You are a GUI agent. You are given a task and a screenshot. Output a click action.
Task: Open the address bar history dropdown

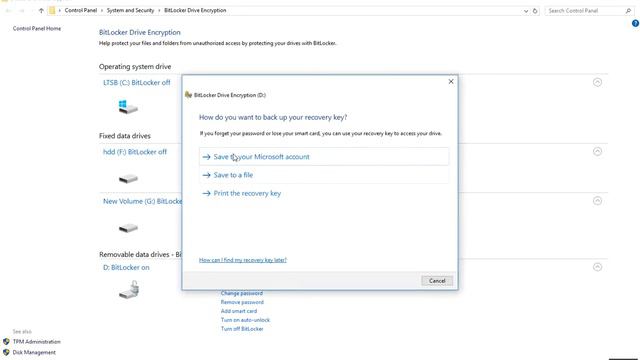click(526, 11)
